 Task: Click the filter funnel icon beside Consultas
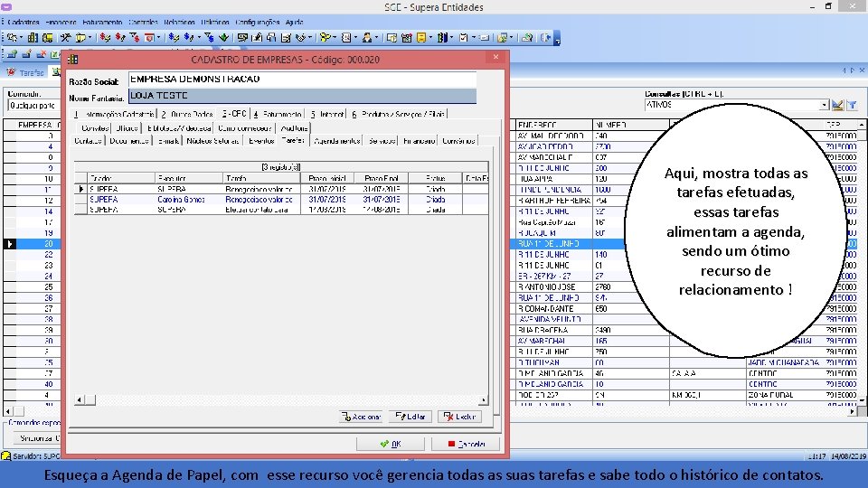click(853, 105)
